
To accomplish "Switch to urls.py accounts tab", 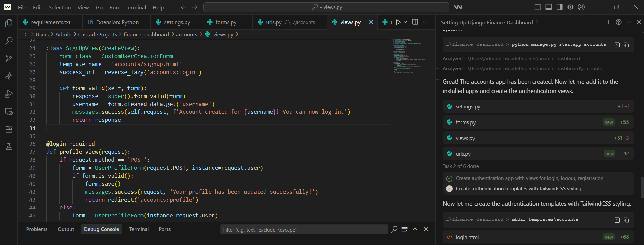I will pyautogui.click(x=290, y=22).
